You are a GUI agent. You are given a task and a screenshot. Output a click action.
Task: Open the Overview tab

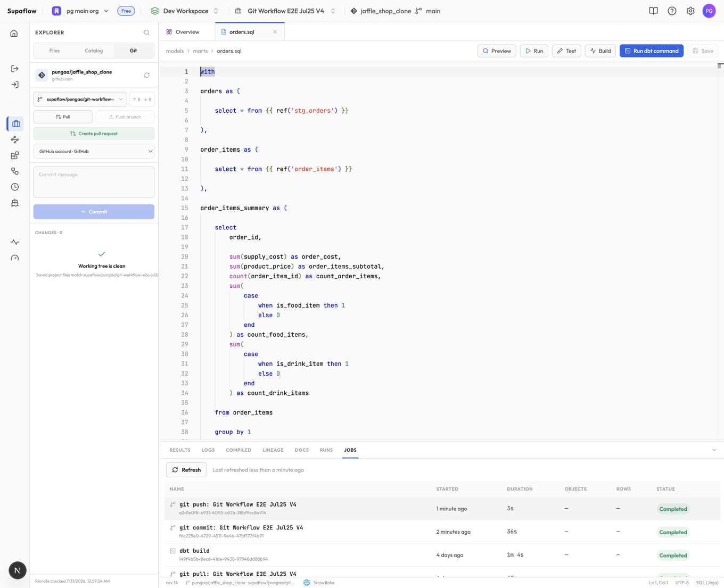[x=183, y=32]
